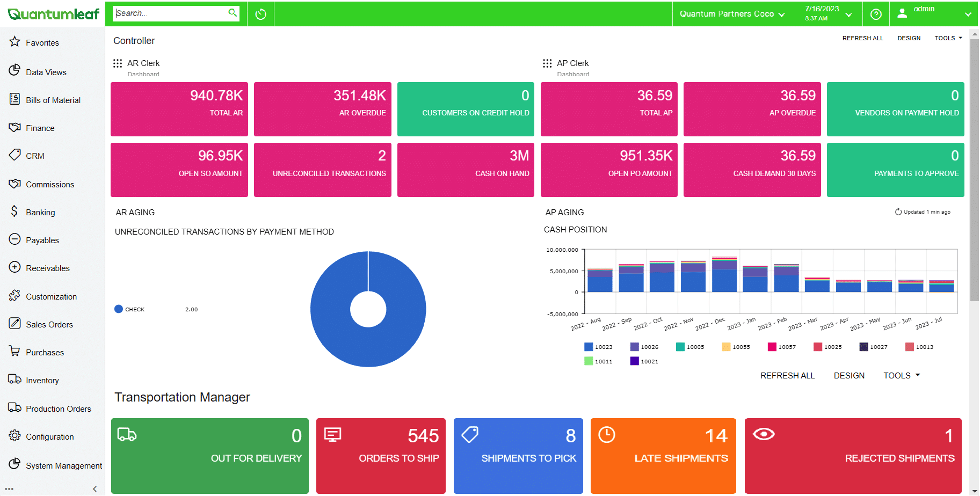Open the Customers on Credit Hold tile
This screenshot has height=496, width=980.
(466, 109)
